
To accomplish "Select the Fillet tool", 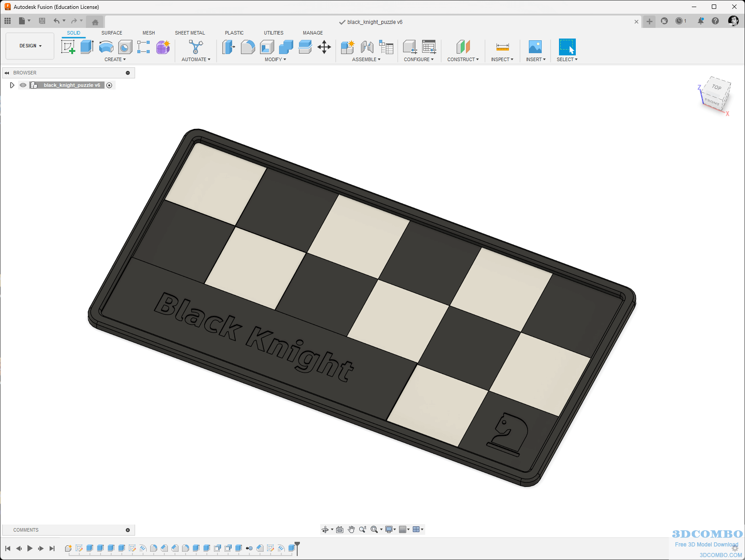I will click(248, 47).
